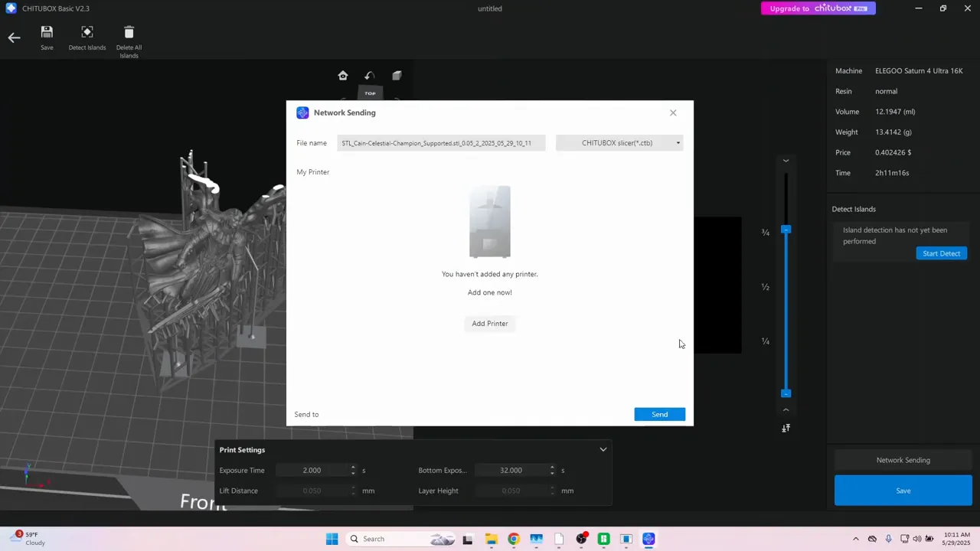The image size is (980, 551).
Task: Collapse the Print Settings panel chevron
Action: coord(603,449)
